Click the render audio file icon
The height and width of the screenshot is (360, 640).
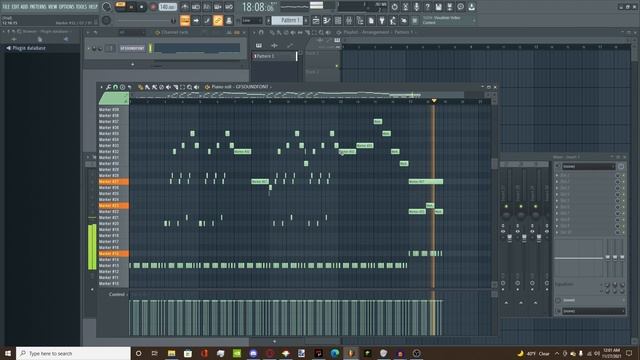click(x=449, y=7)
